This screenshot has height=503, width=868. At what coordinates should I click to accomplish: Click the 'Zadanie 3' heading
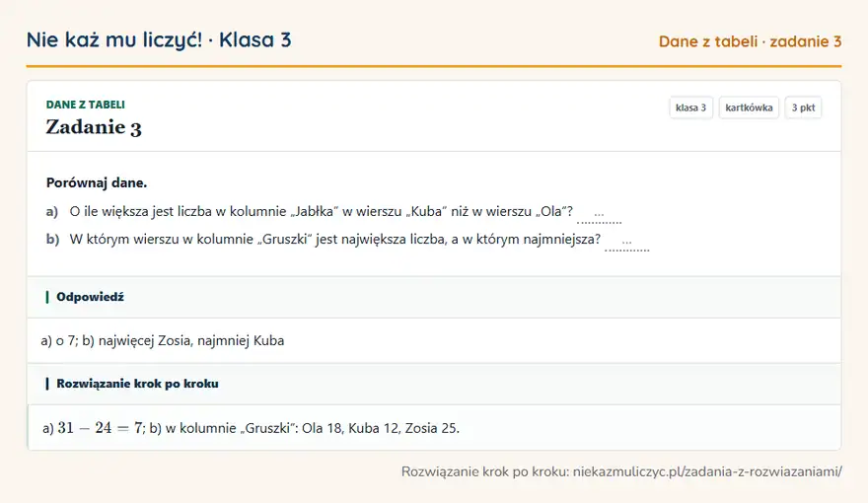[94, 127]
